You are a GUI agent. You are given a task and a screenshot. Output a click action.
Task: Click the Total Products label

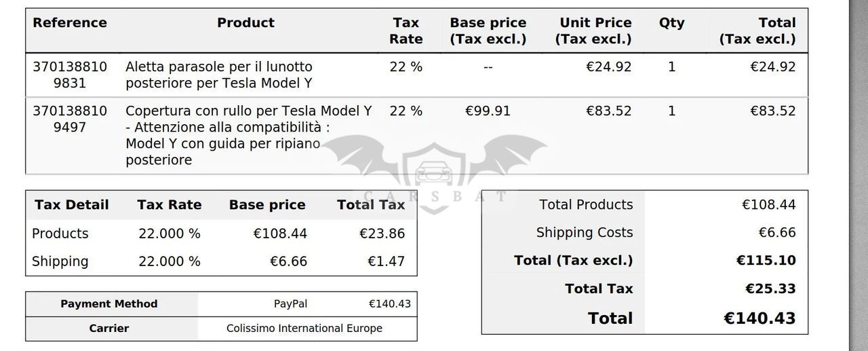pos(586,205)
